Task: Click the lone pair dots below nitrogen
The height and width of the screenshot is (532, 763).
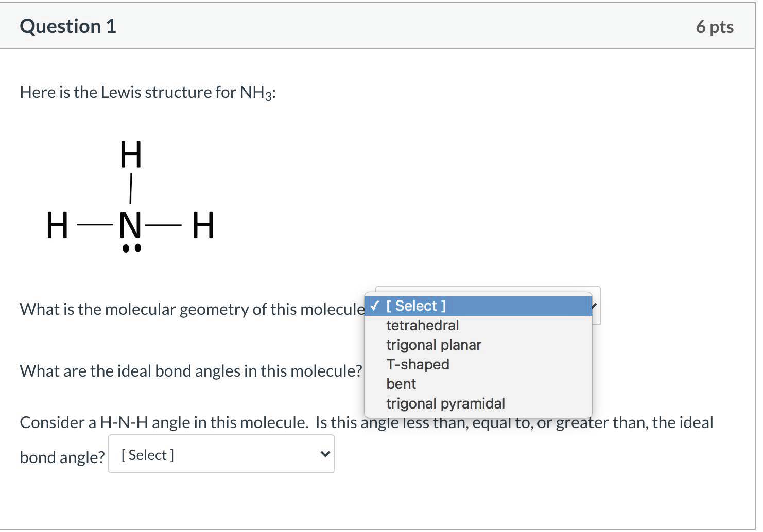Action: click(131, 249)
